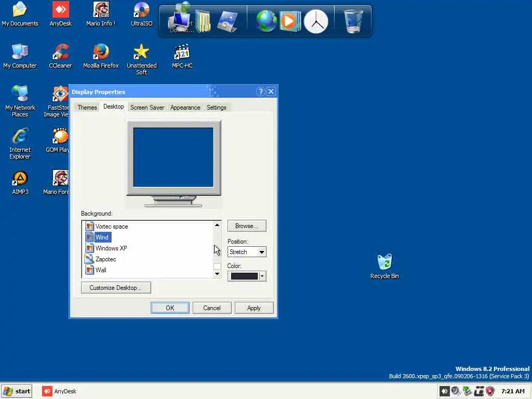532x399 pixels.
Task: Click the background list scroll down arrow
Action: click(217, 274)
